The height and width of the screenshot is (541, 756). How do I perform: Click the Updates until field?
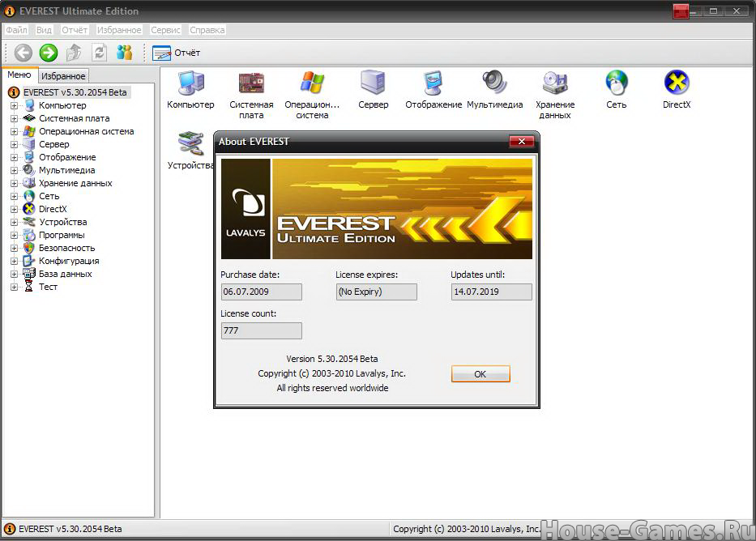click(x=491, y=292)
